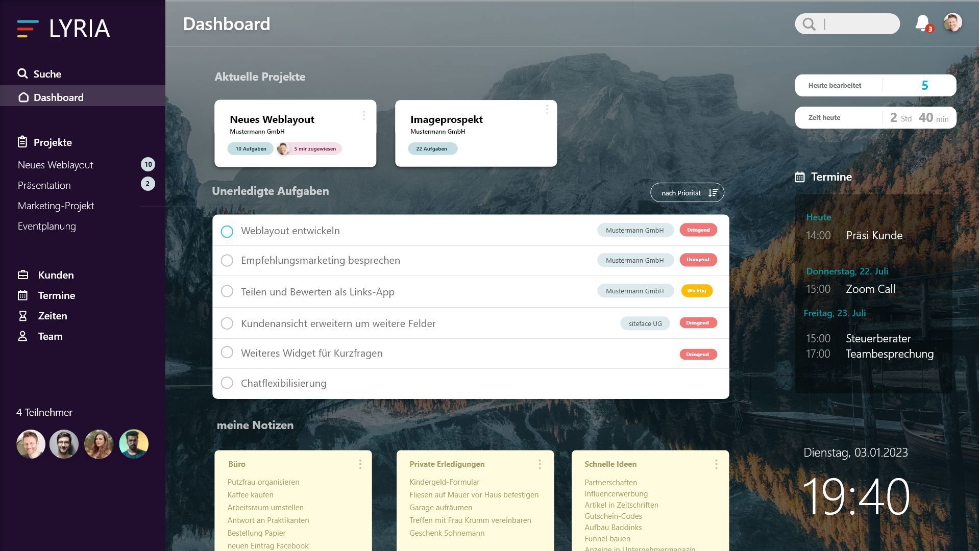Screen dimensions: 980x551
Task: Open the nach Priorität sort dropdown
Action: 687,193
